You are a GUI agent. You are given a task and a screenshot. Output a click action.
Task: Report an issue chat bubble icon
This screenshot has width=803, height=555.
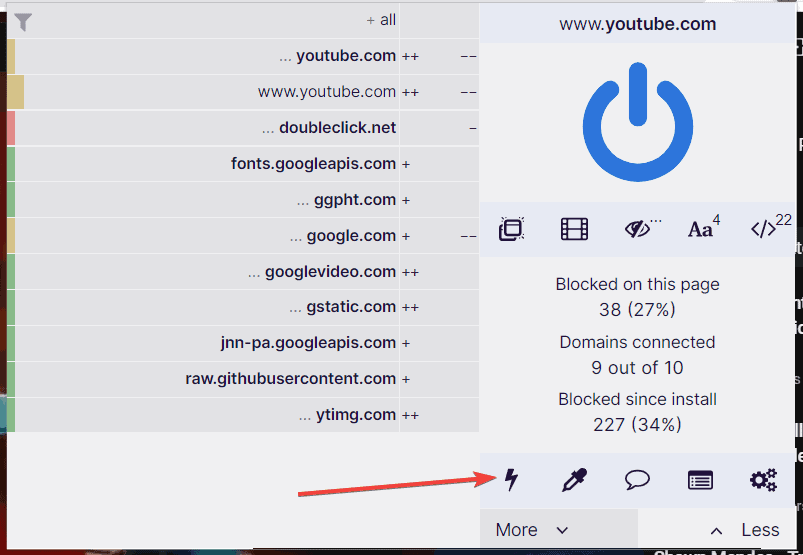638,480
